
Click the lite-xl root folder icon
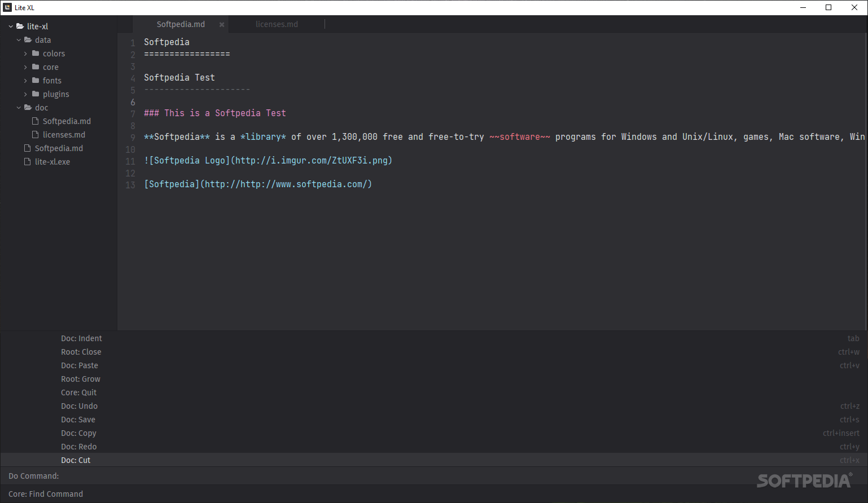click(20, 27)
